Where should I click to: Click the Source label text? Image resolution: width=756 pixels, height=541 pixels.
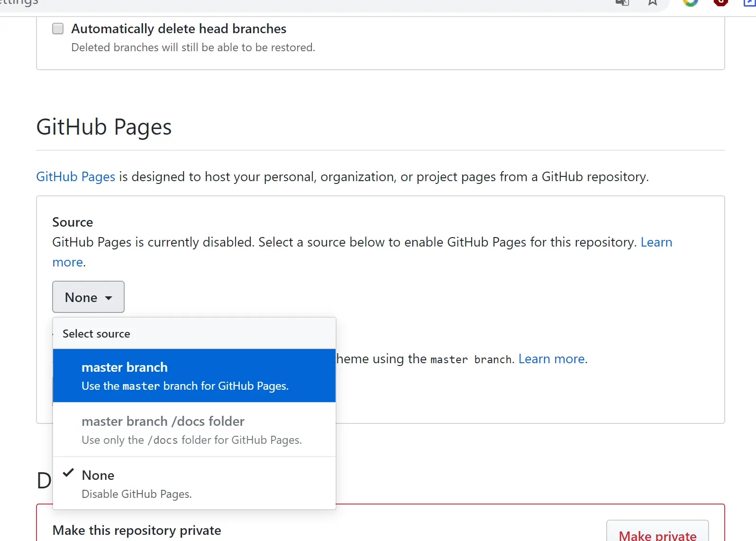73,222
